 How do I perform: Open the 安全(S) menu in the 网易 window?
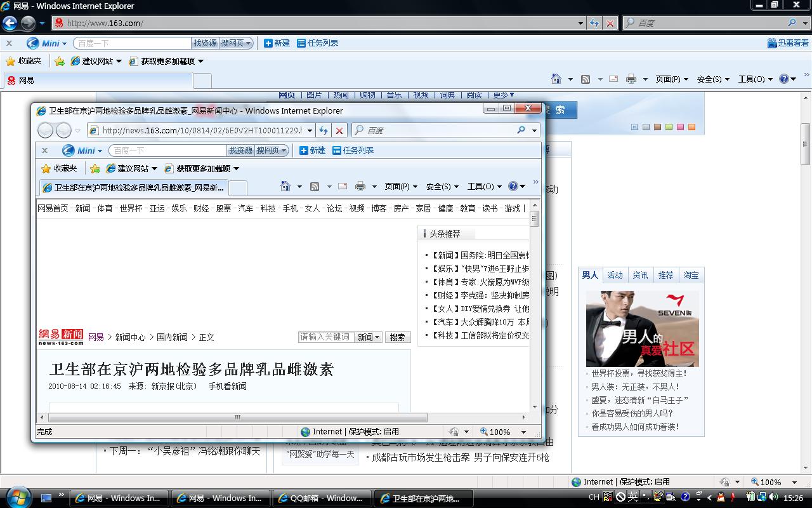713,79
